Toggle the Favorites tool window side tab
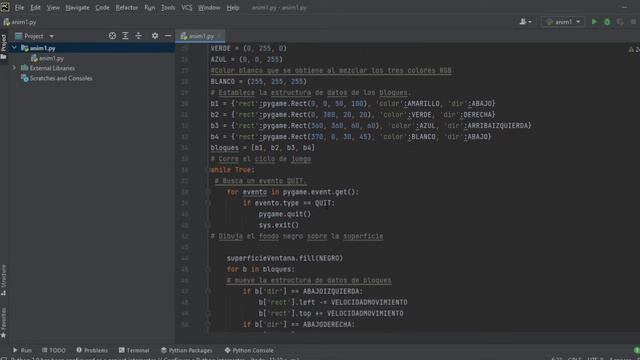The width and height of the screenshot is (640, 360). pos(4,323)
